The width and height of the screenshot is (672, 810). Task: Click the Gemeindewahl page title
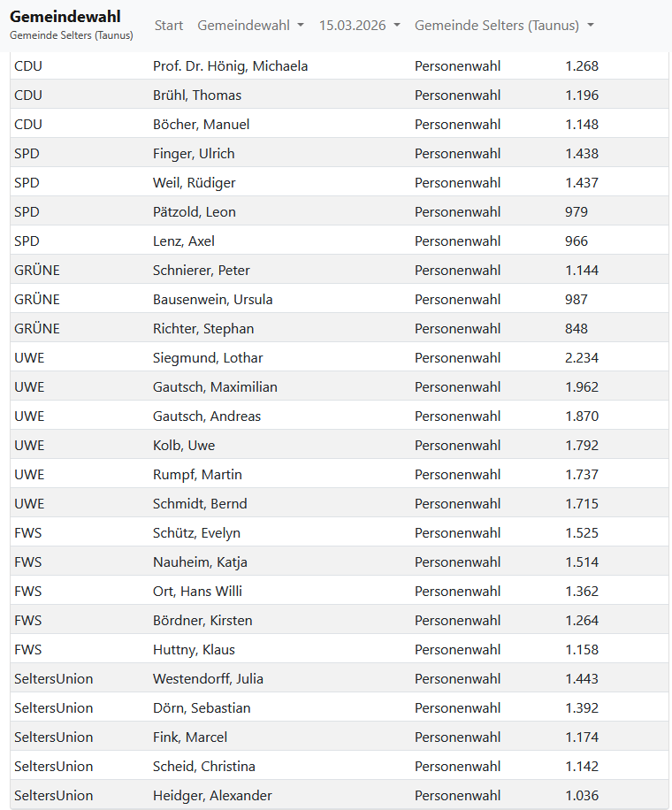click(65, 17)
